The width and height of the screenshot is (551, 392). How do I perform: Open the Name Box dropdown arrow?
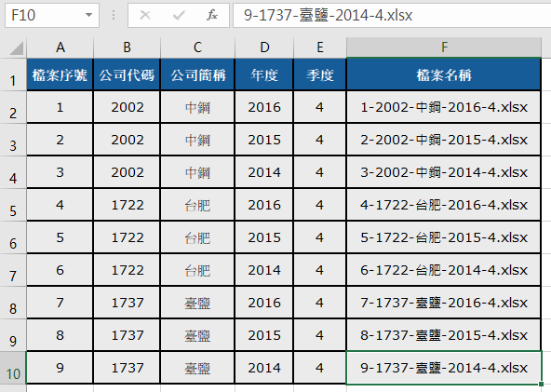tap(89, 15)
